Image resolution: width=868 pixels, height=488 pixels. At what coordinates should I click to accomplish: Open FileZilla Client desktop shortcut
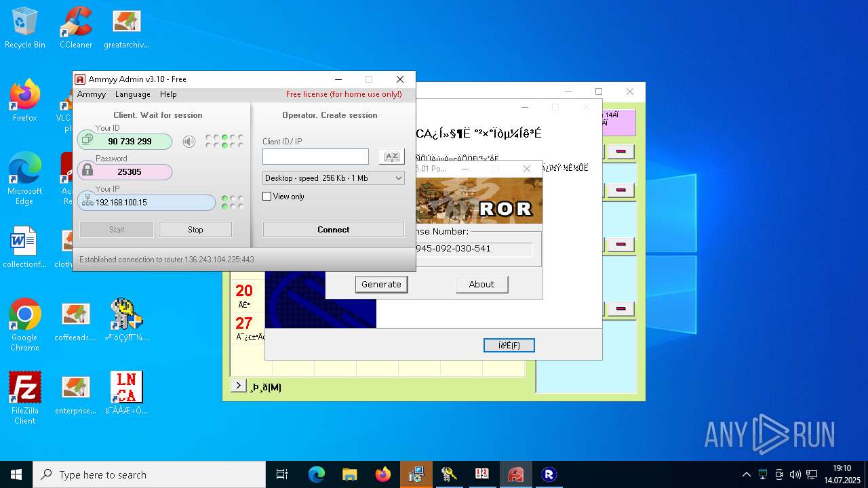(24, 399)
